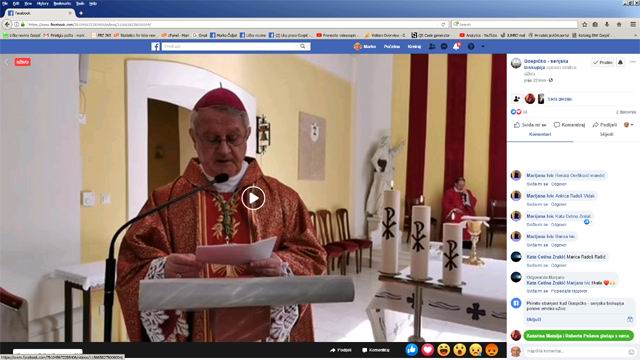
Task: Open friend requests icon in Facebook header
Action: 432,47
